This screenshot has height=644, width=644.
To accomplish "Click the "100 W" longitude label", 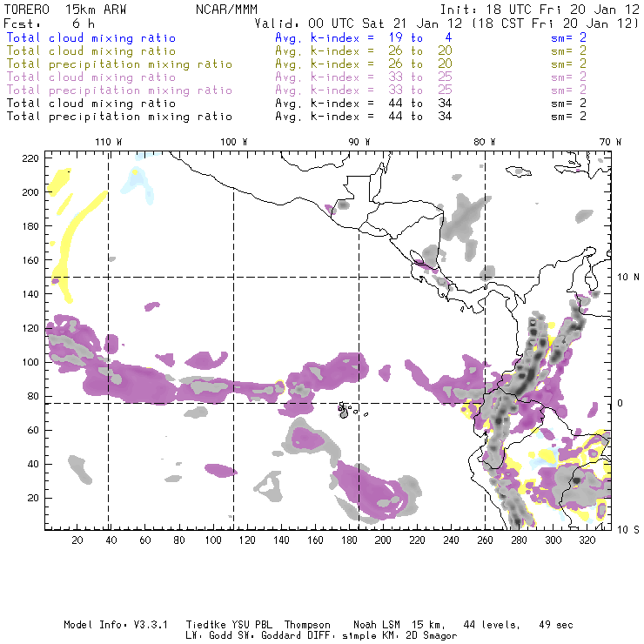I will [x=234, y=142].
